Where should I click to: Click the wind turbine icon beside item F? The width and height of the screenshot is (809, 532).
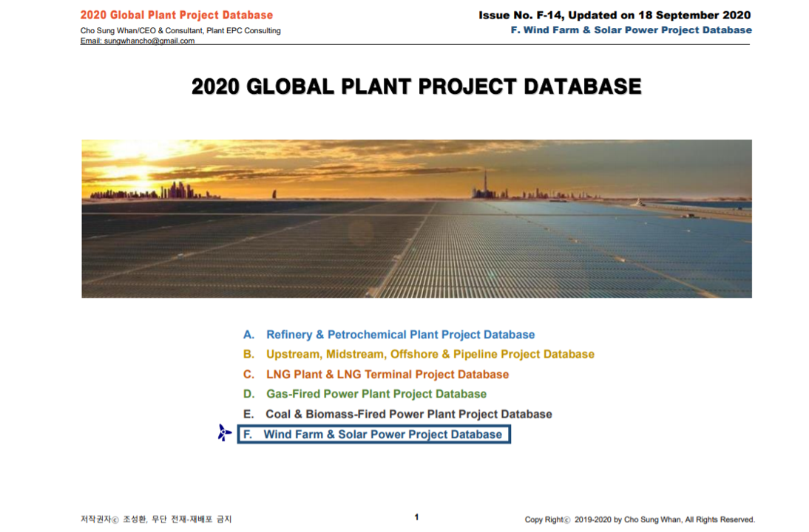(225, 433)
